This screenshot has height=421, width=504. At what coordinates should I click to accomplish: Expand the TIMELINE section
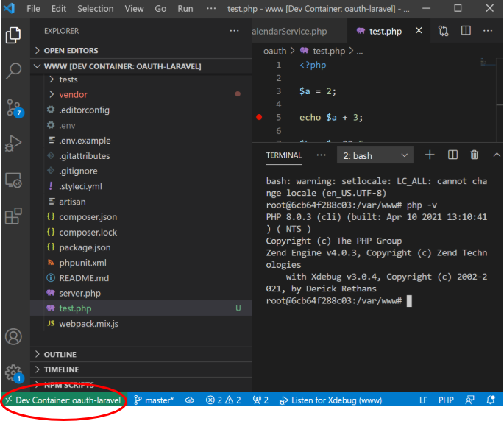point(141,369)
